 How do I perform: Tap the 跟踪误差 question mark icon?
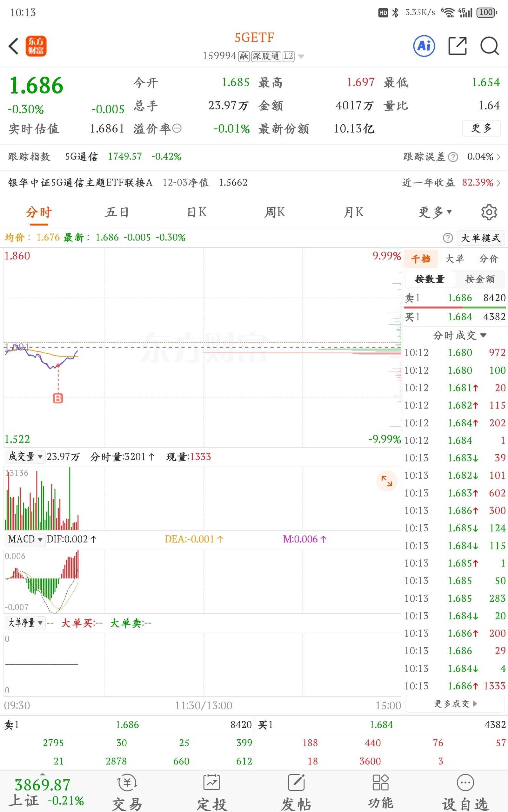pyautogui.click(x=453, y=157)
